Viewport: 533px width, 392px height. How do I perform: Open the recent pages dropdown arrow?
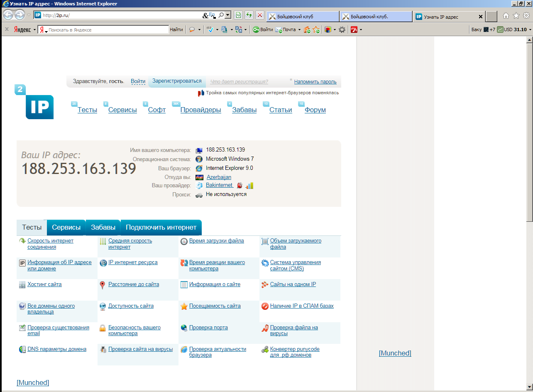click(29, 15)
